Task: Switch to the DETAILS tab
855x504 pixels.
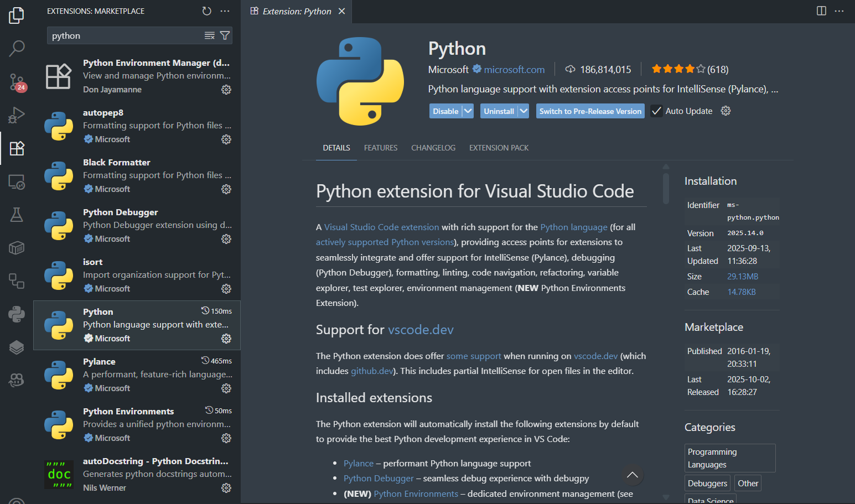Action: (x=336, y=148)
